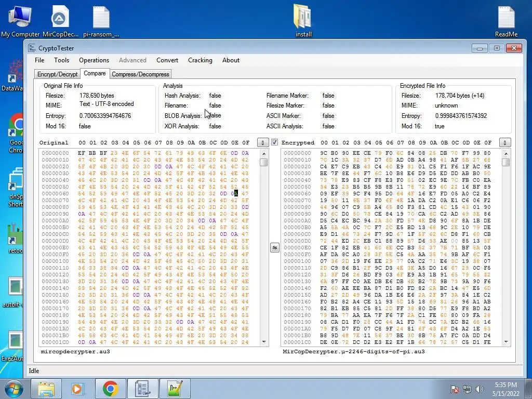The height and width of the screenshot is (399, 532).
Task: Open Chrome from the taskbar
Action: pyautogui.click(x=110, y=389)
